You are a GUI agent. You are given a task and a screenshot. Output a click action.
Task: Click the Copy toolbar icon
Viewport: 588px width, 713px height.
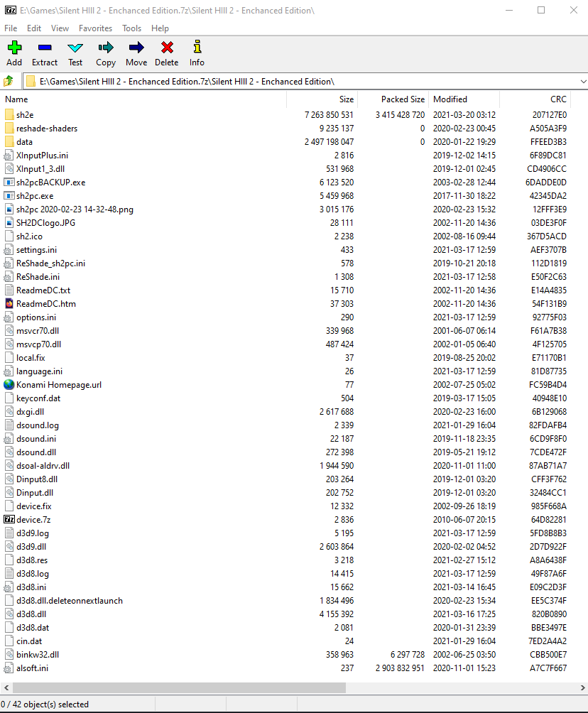tap(106, 48)
